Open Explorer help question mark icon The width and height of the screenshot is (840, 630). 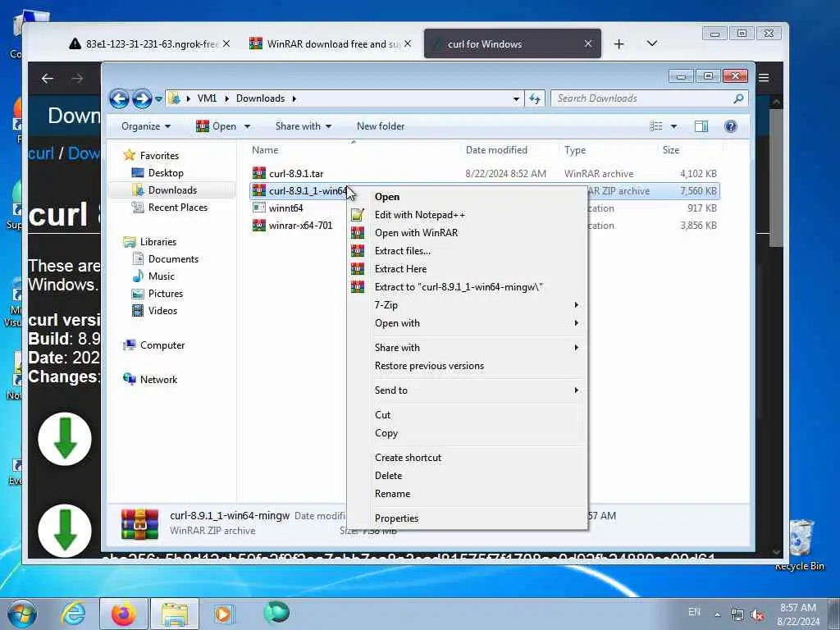(x=730, y=126)
